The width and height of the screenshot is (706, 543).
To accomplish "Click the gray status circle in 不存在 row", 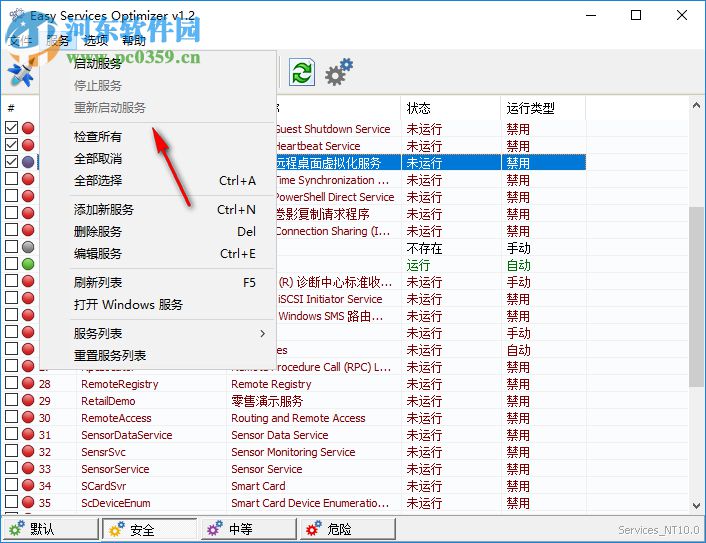I will tap(28, 247).
